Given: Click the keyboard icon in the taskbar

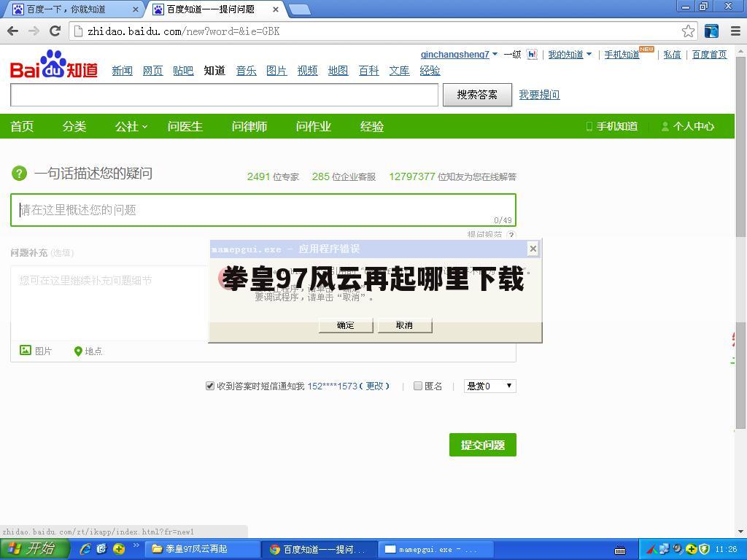Looking at the screenshot, I should [x=620, y=550].
